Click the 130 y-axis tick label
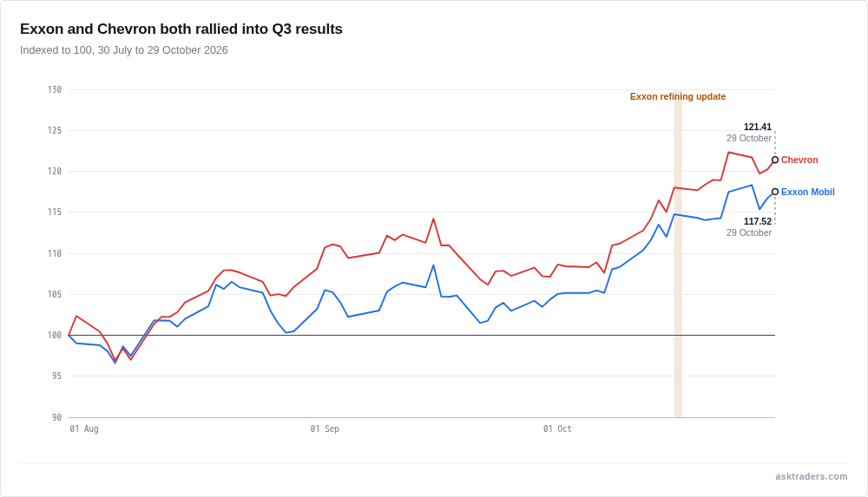The image size is (868, 497). point(54,89)
